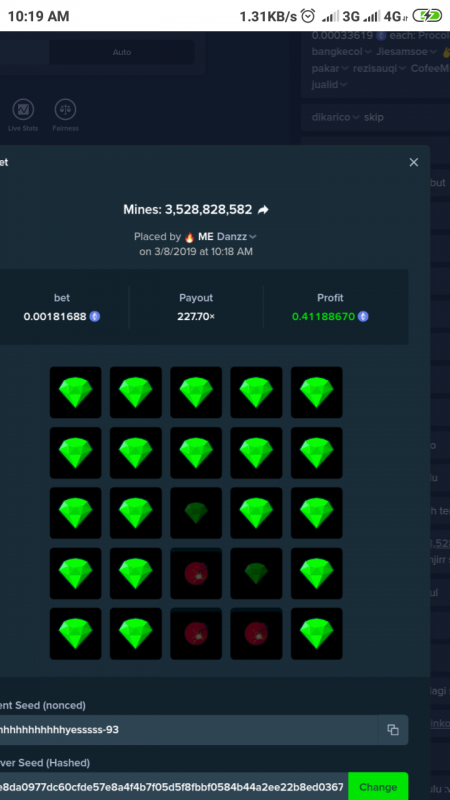450x800 pixels.
Task: Click the mine tile in the fourth row
Action: (196, 573)
